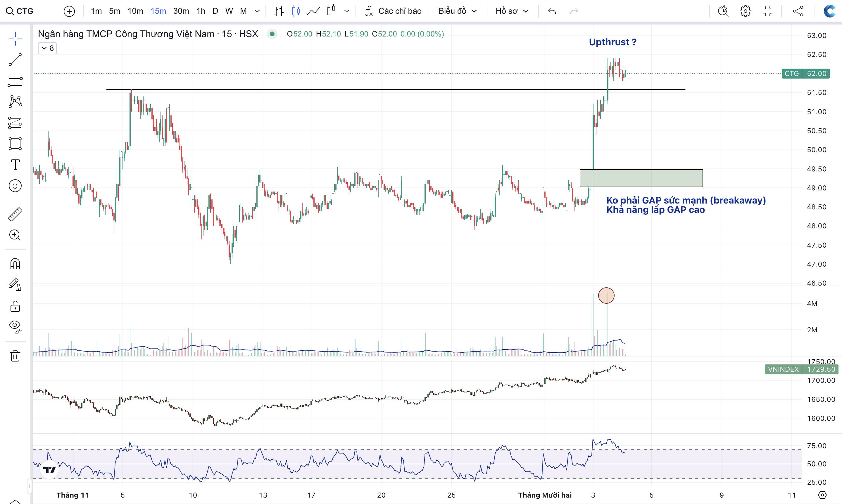The height and width of the screenshot is (504, 842).
Task: Select the rectangle shape tool
Action: point(15,144)
